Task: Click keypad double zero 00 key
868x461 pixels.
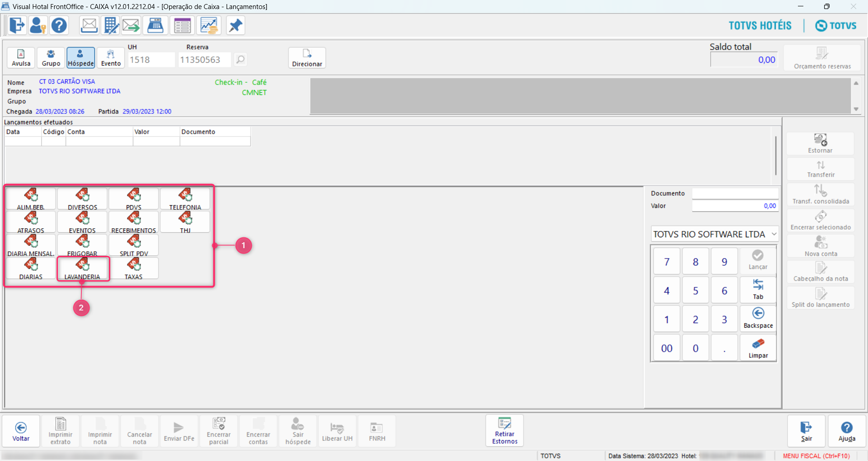Action: coord(667,348)
